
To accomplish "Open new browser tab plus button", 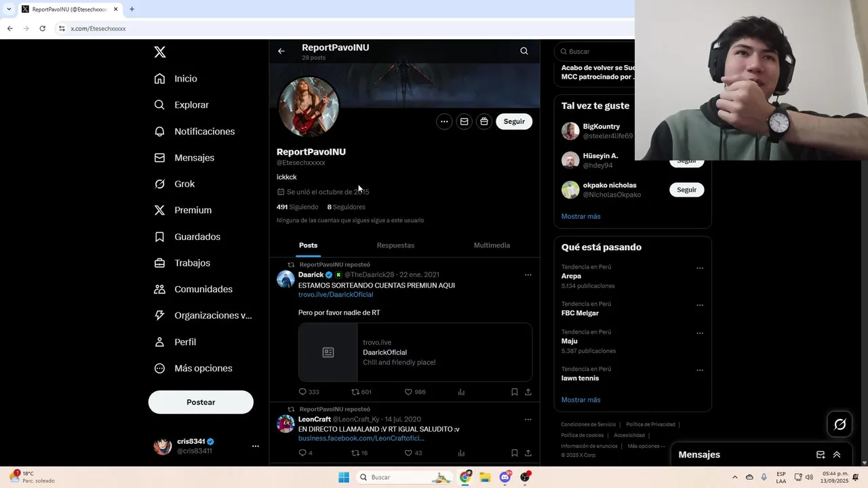I will 132,9.
